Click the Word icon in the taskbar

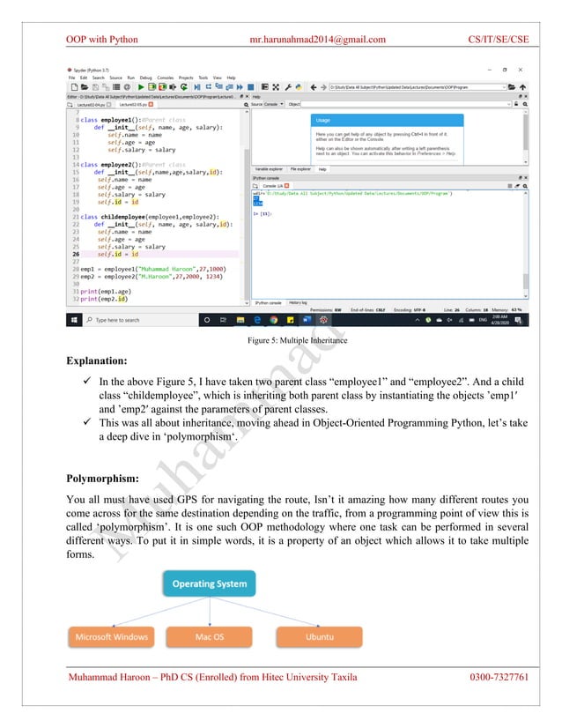[x=307, y=320]
